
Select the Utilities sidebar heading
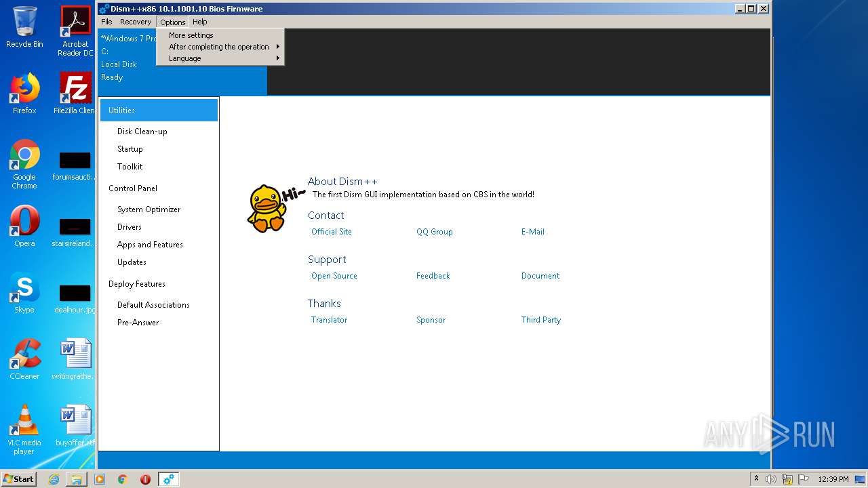[x=159, y=110]
